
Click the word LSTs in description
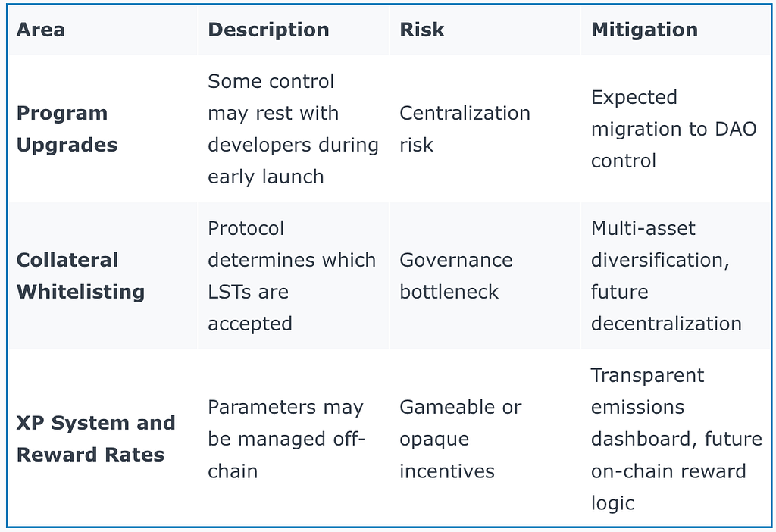pos(229,292)
